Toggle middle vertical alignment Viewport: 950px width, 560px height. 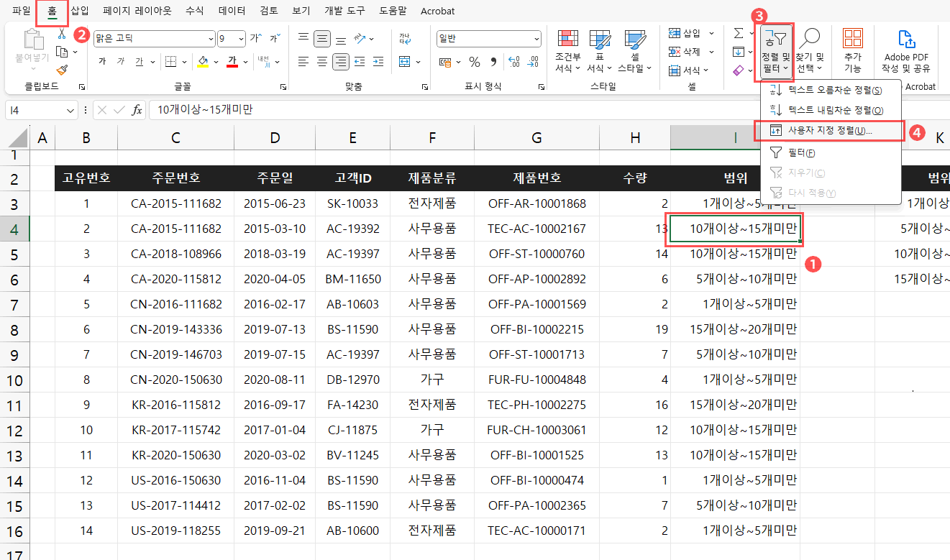pyautogui.click(x=323, y=39)
